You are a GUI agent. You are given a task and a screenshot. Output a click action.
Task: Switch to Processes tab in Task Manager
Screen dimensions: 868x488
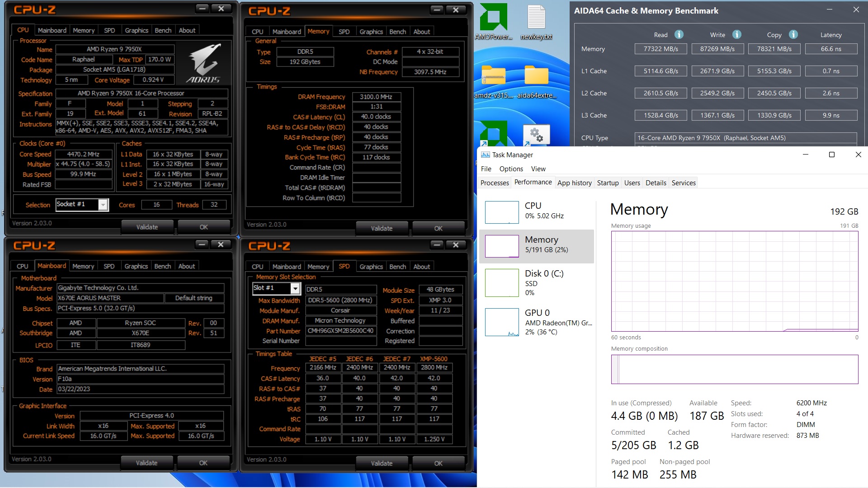click(x=495, y=183)
